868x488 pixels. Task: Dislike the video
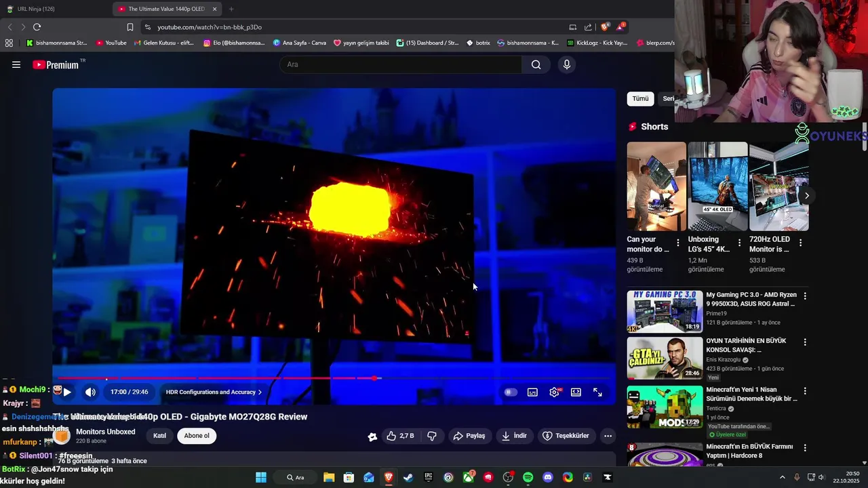click(x=432, y=436)
